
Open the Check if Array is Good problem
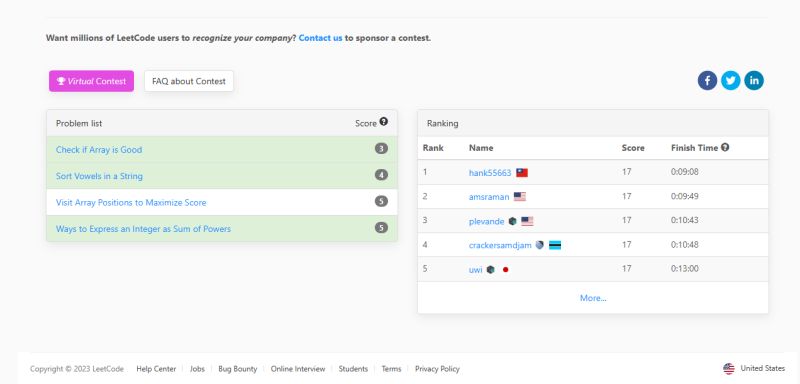point(99,149)
